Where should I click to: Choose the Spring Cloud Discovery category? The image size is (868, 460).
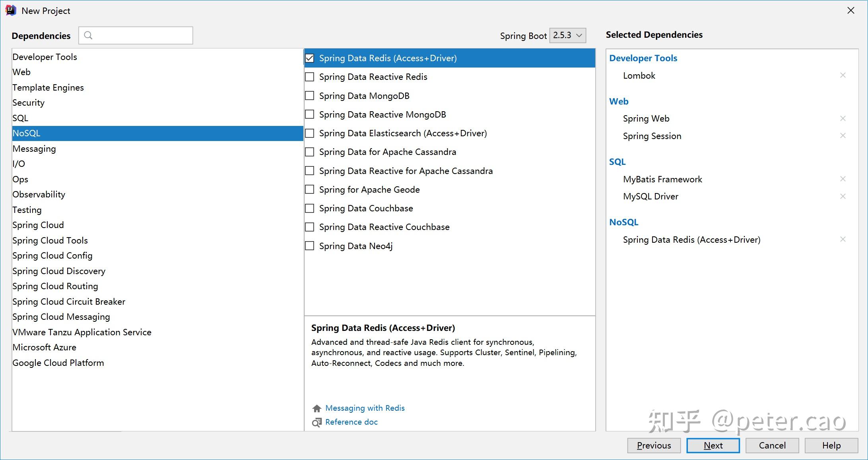click(x=59, y=271)
